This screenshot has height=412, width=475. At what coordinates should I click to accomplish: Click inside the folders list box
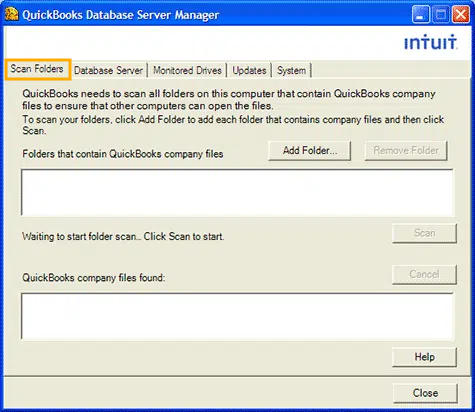click(237, 192)
